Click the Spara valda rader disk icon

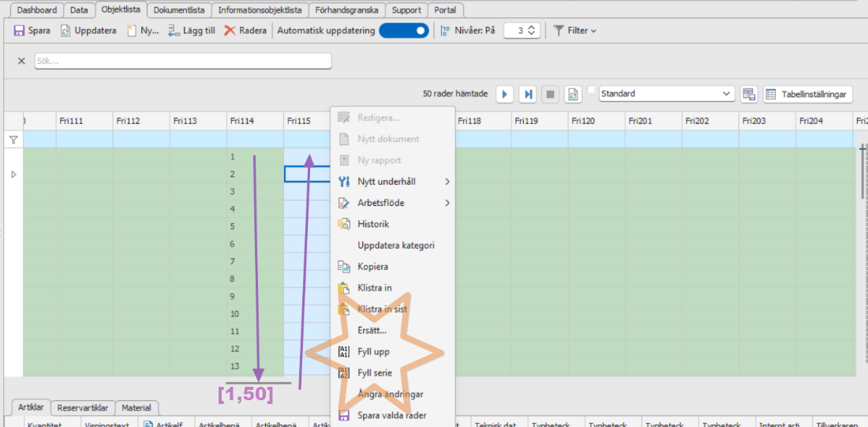coord(344,415)
